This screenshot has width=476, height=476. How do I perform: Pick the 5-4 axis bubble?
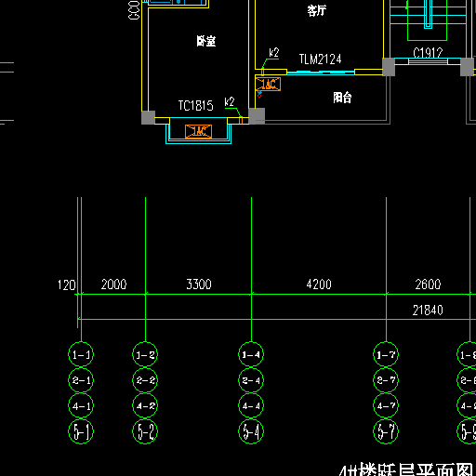coord(251,431)
